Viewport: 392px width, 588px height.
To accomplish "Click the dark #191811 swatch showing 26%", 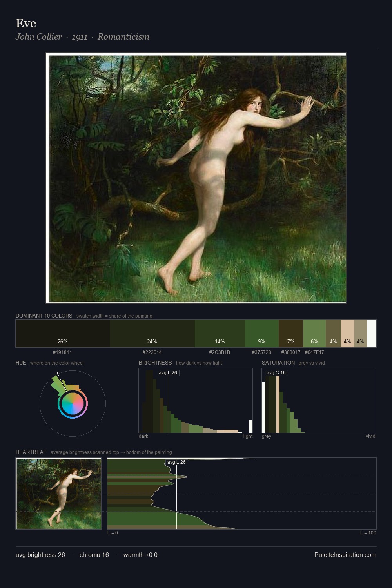I will (63, 334).
